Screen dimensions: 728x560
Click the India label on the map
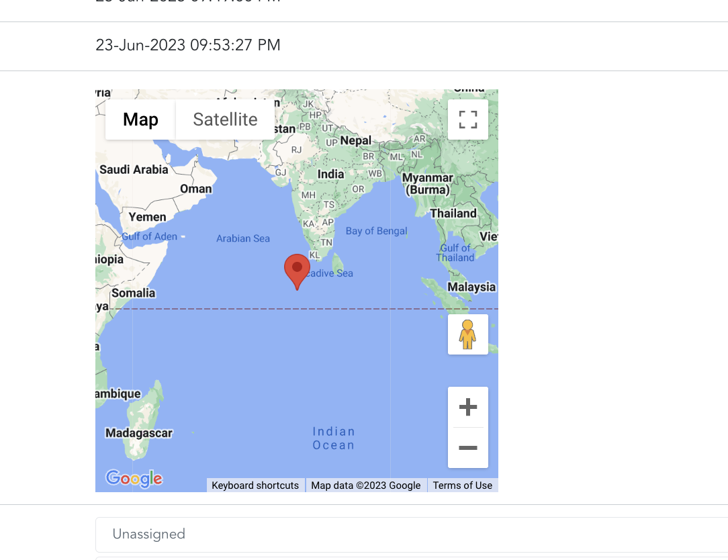click(330, 174)
